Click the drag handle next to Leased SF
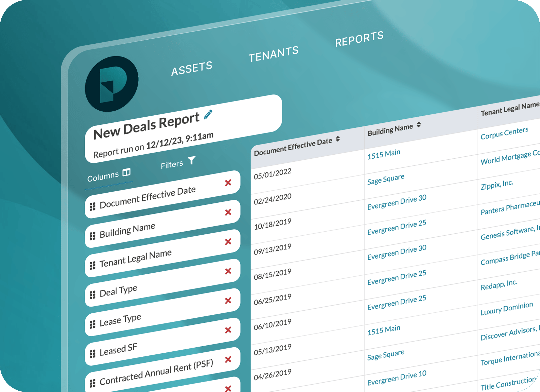 [93, 354]
